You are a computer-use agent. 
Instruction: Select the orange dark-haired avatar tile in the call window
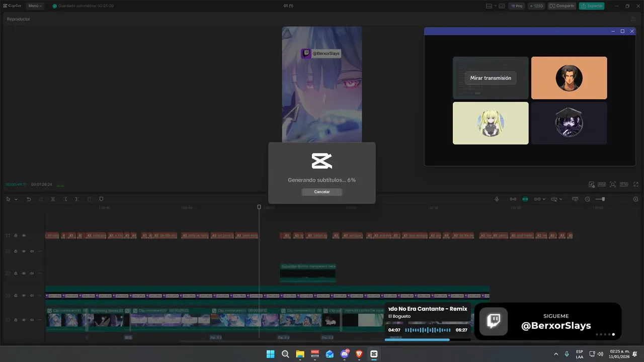tap(569, 78)
